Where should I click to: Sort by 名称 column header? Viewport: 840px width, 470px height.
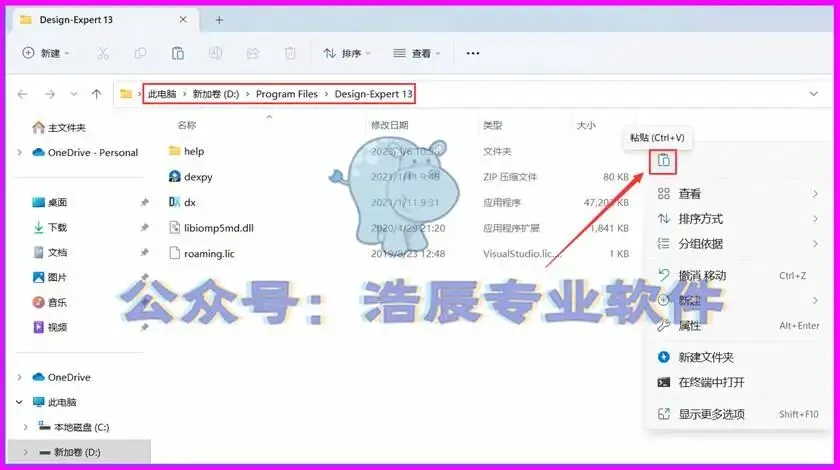[x=186, y=125]
